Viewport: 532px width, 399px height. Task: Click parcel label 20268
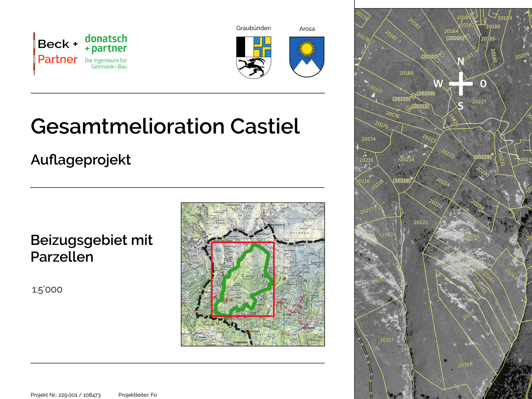[x=465, y=365]
